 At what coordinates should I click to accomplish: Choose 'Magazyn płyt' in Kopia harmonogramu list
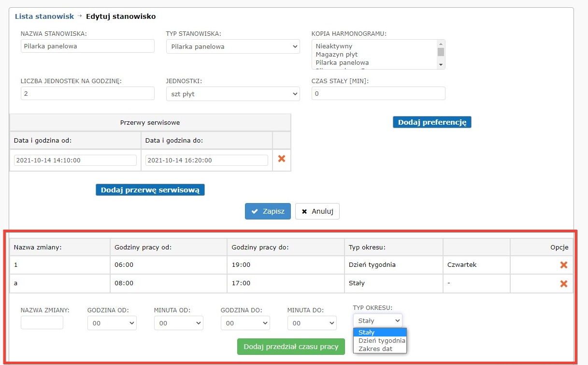(337, 55)
